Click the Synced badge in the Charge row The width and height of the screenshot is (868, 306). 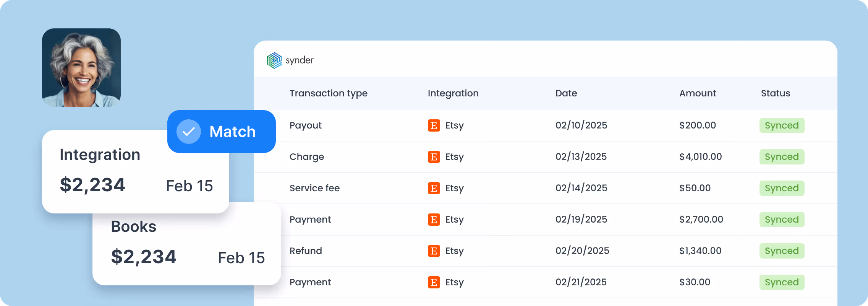[782, 157]
